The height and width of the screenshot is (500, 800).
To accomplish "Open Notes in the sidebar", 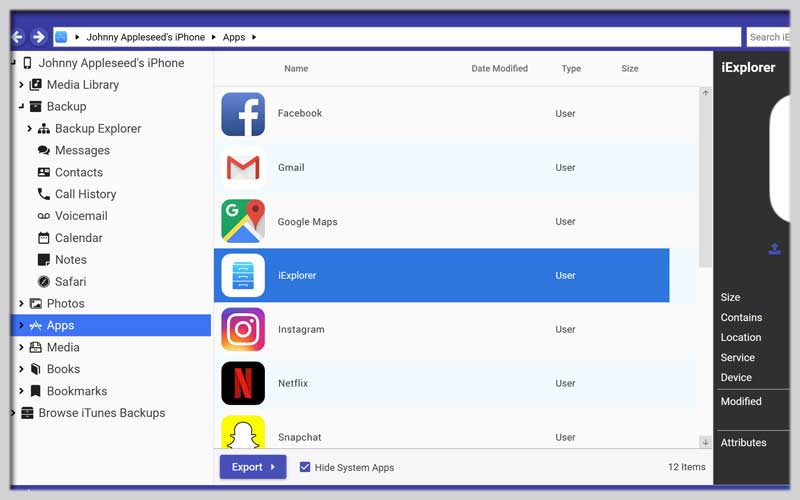I will tap(71, 260).
